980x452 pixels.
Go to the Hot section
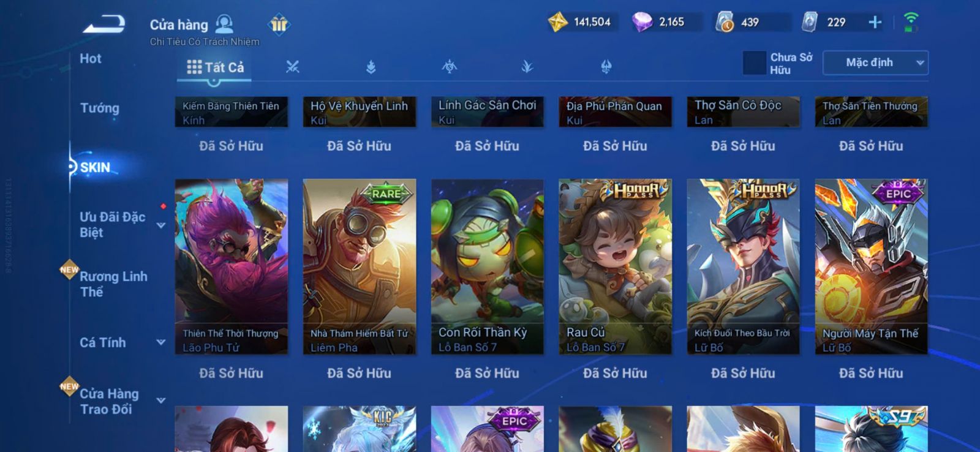tap(91, 59)
